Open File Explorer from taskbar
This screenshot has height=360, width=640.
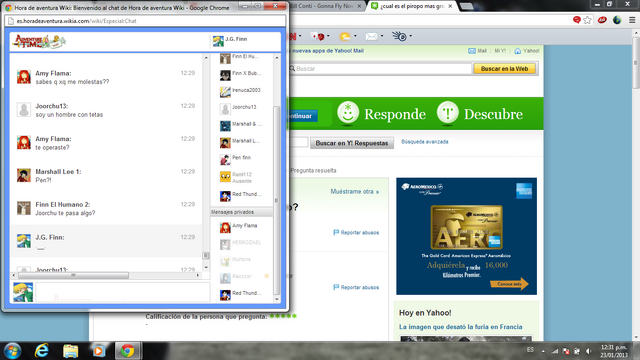(70, 351)
